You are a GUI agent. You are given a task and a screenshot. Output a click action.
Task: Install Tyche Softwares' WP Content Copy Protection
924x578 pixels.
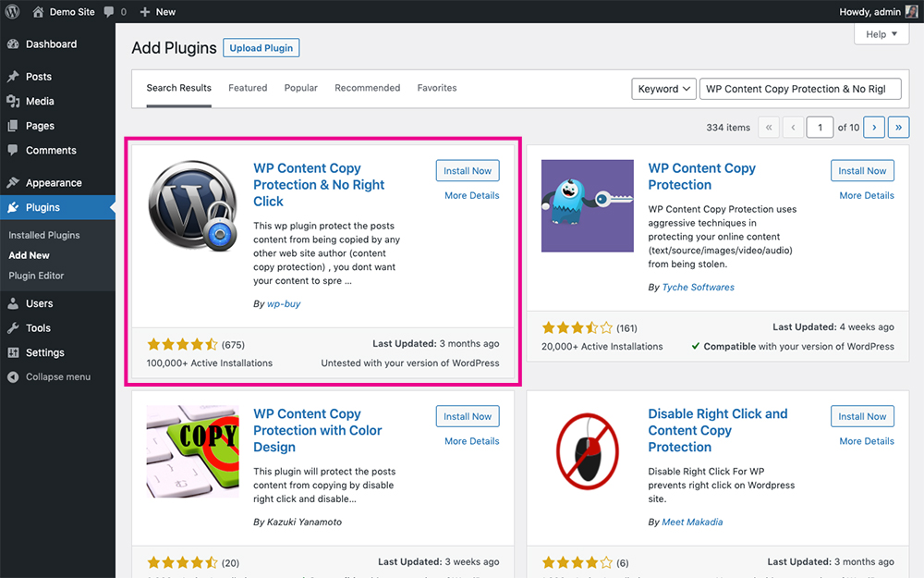862,170
